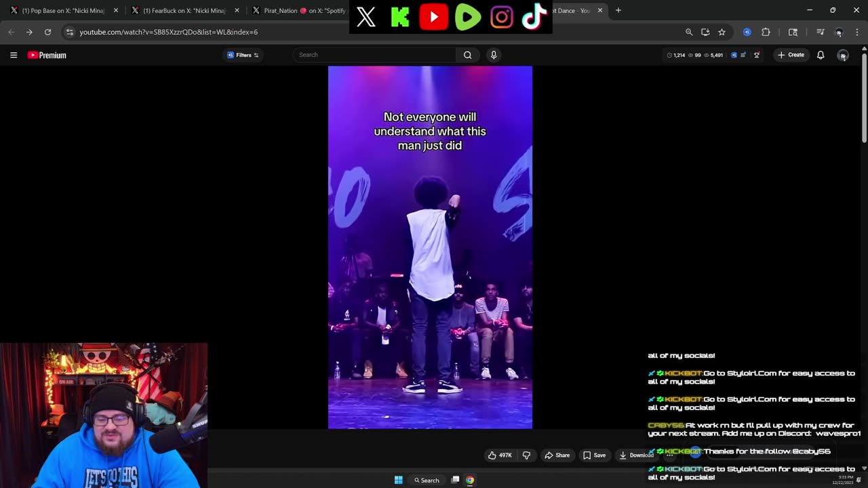Screen dimensions: 868x488
Task: Open YouTube notifications bell
Action: click(x=821, y=55)
